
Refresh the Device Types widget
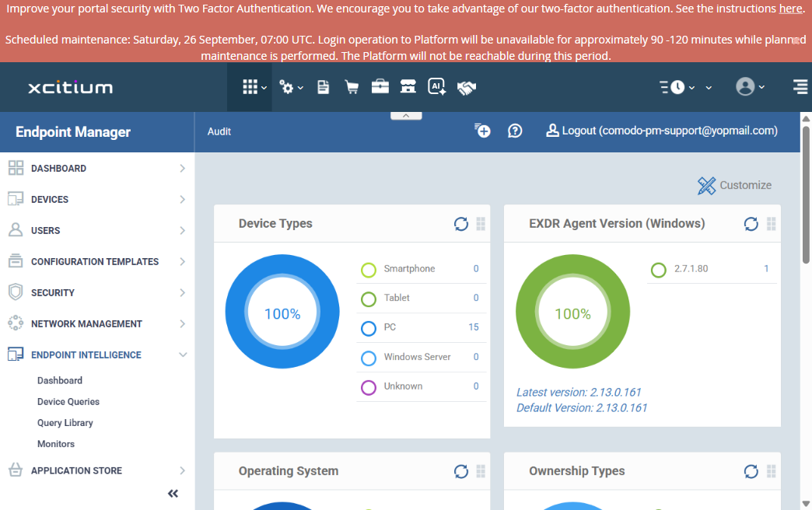461,224
